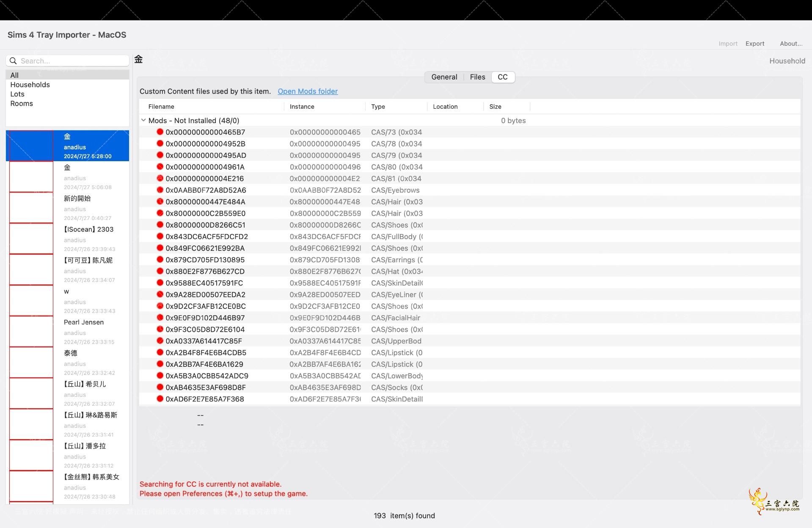The height and width of the screenshot is (528, 812).
Task: Select the 【丘山】琳&路易斯 item
Action: pos(67,424)
